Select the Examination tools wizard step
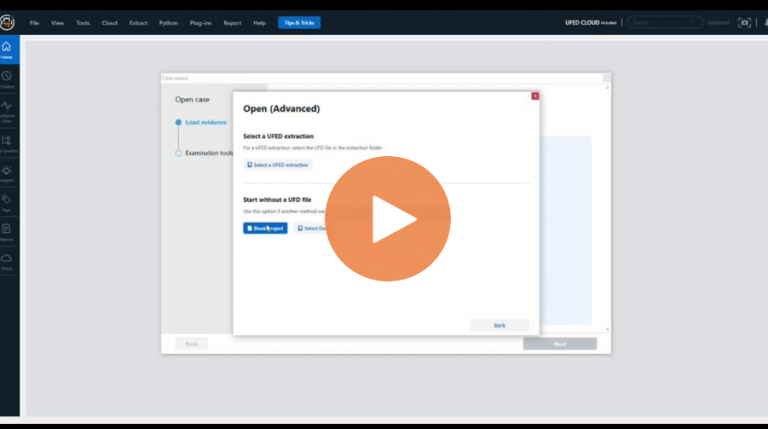 click(204, 153)
